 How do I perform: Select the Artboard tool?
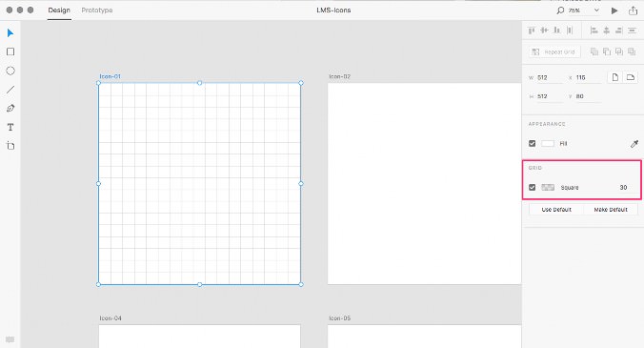[x=10, y=146]
